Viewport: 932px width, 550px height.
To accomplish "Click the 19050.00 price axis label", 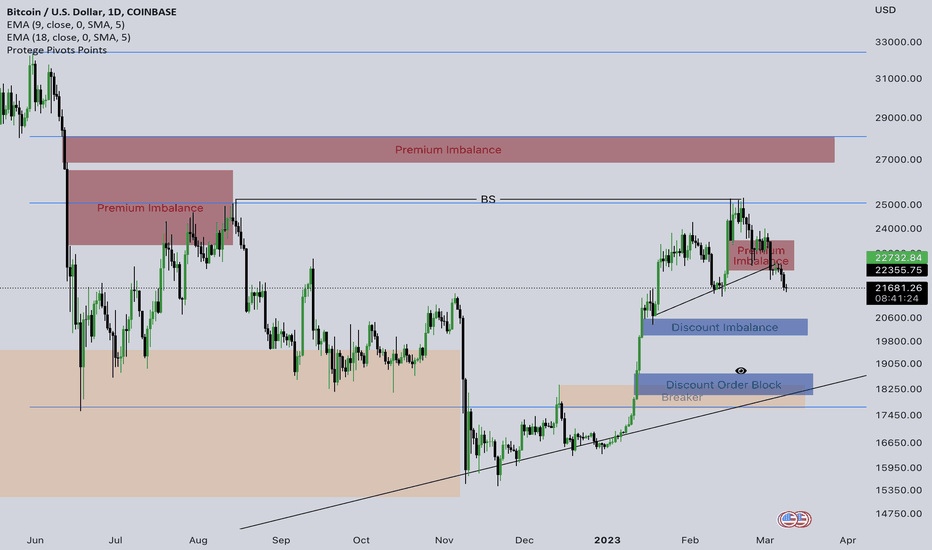I will pyautogui.click(x=898, y=364).
